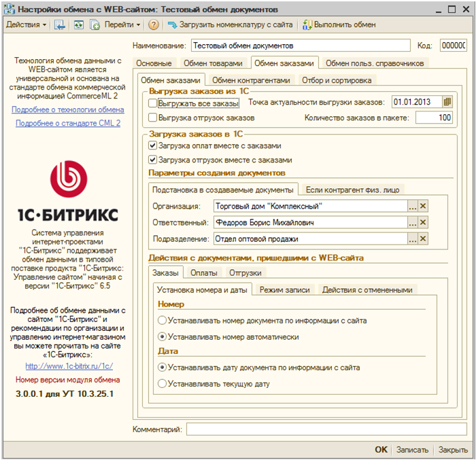
Task: Select дату документа по информации с сайта
Action: [x=162, y=368]
